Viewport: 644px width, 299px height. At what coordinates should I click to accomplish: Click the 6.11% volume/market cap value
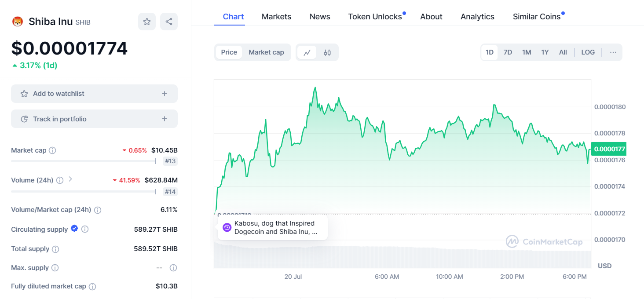169,210
